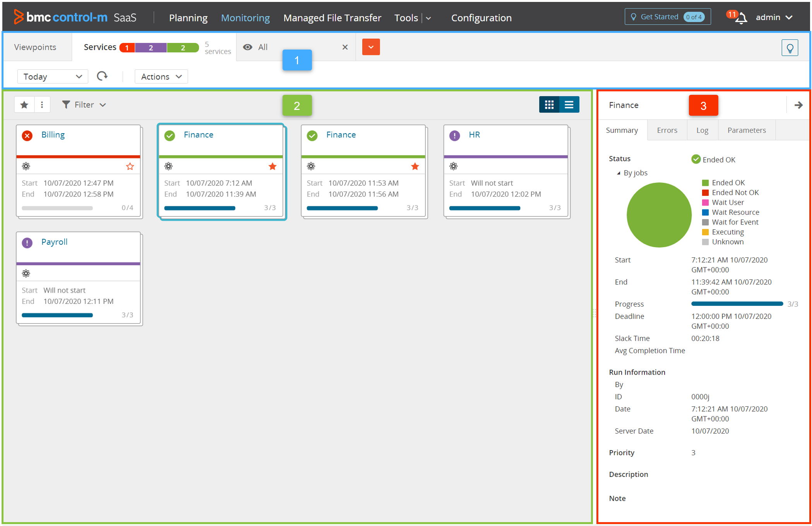Collapse the Finance details panel arrow
This screenshot has height=526, width=812.
tap(798, 105)
